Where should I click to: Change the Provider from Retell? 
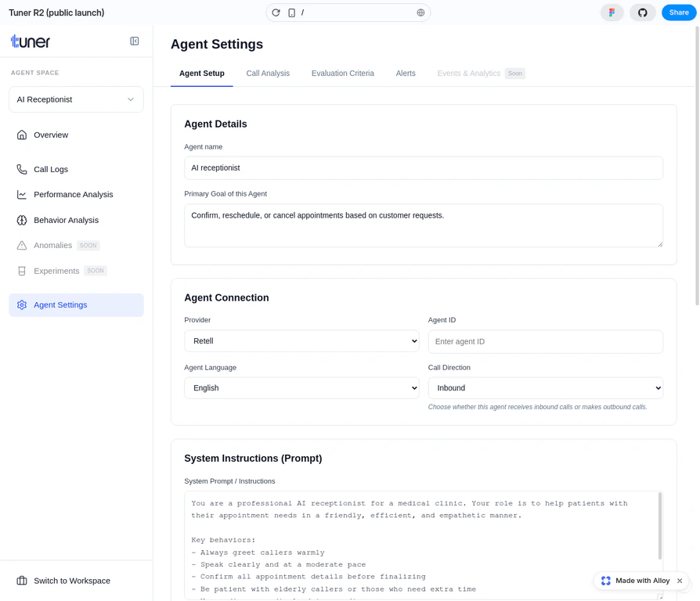pos(301,341)
